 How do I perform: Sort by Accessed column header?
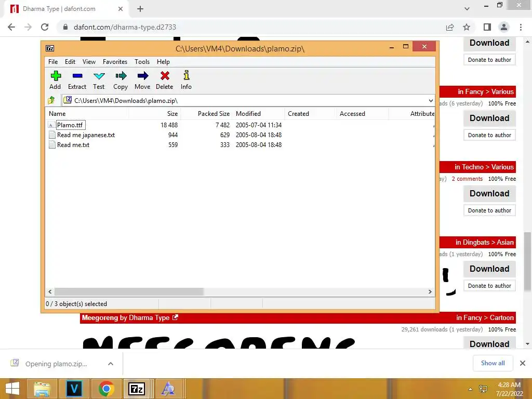pos(362,114)
